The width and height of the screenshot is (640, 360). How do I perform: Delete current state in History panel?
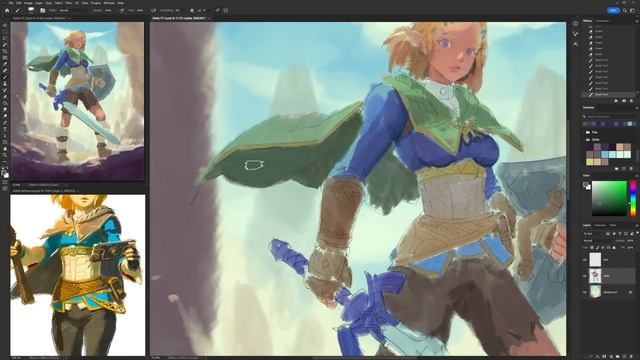point(631,101)
